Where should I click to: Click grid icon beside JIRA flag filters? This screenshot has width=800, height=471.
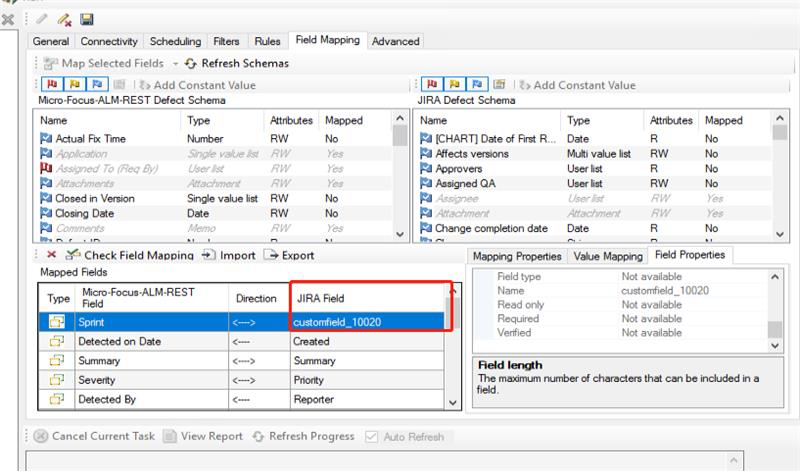point(499,84)
